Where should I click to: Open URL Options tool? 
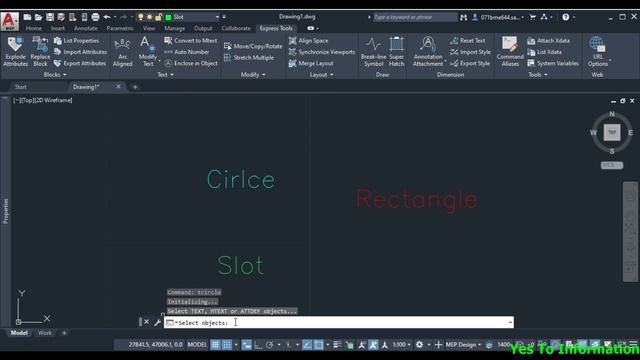tap(598, 51)
